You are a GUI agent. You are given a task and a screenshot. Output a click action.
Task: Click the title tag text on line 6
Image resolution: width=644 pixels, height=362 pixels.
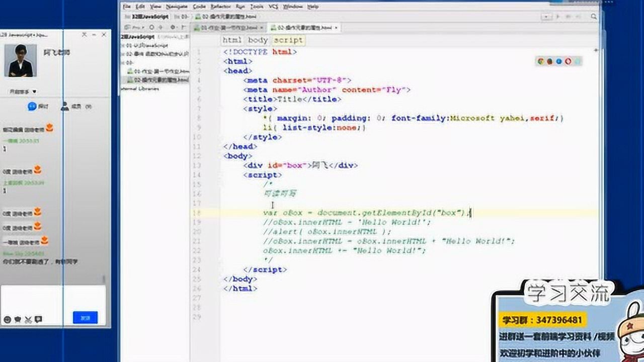[289, 99]
